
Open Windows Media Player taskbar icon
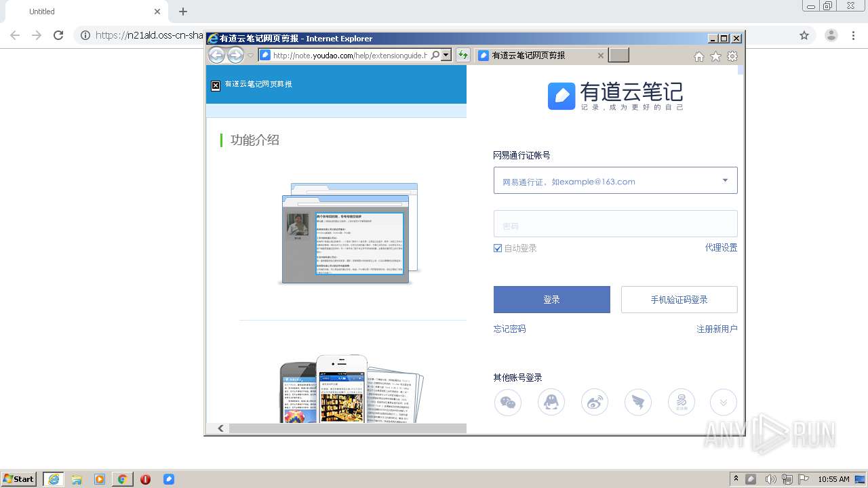coord(100,479)
